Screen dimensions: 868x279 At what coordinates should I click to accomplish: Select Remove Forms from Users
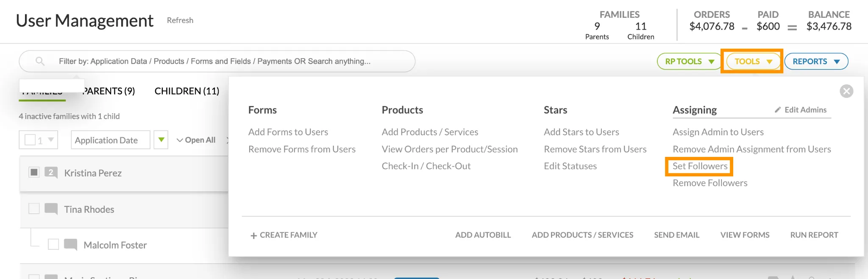[x=302, y=149]
